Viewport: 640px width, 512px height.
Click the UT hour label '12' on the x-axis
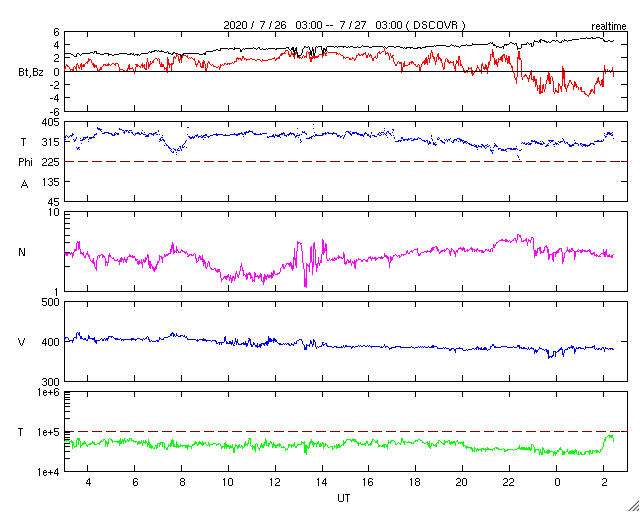(x=275, y=482)
